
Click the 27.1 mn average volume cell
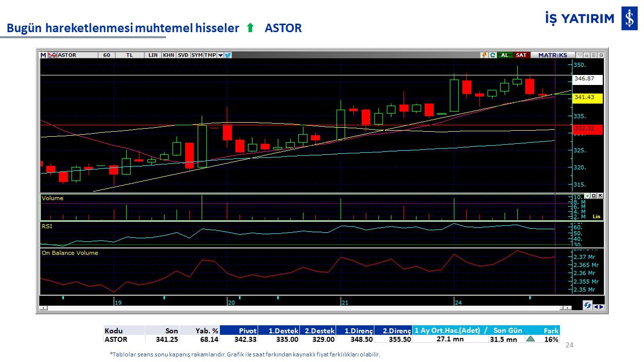[450, 339]
